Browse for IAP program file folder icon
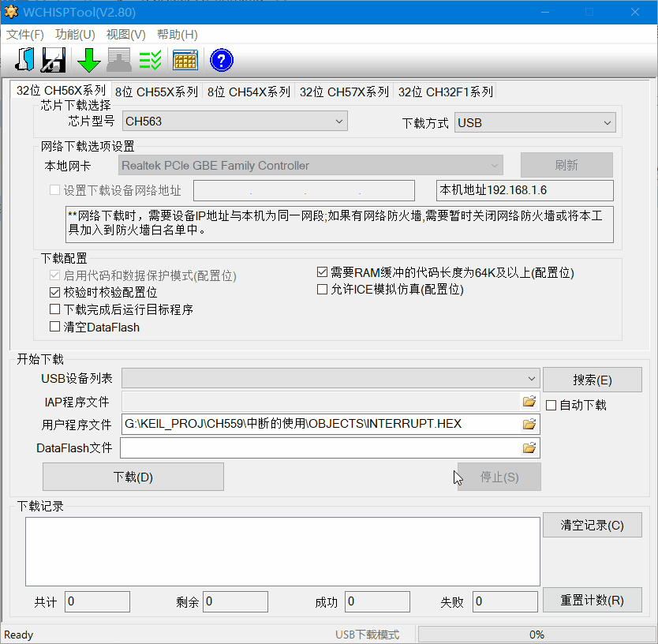This screenshot has width=658, height=644. pos(529,402)
